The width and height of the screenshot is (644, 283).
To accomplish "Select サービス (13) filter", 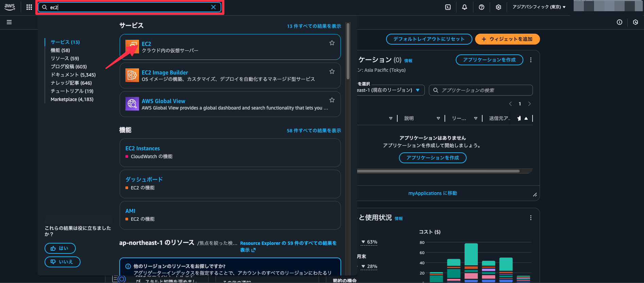I will coord(65,42).
